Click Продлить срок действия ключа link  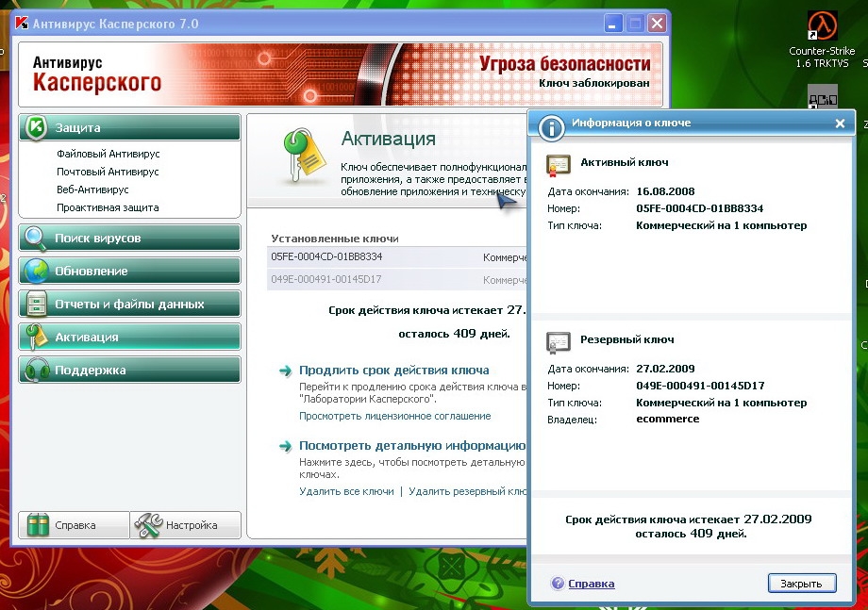coord(393,371)
